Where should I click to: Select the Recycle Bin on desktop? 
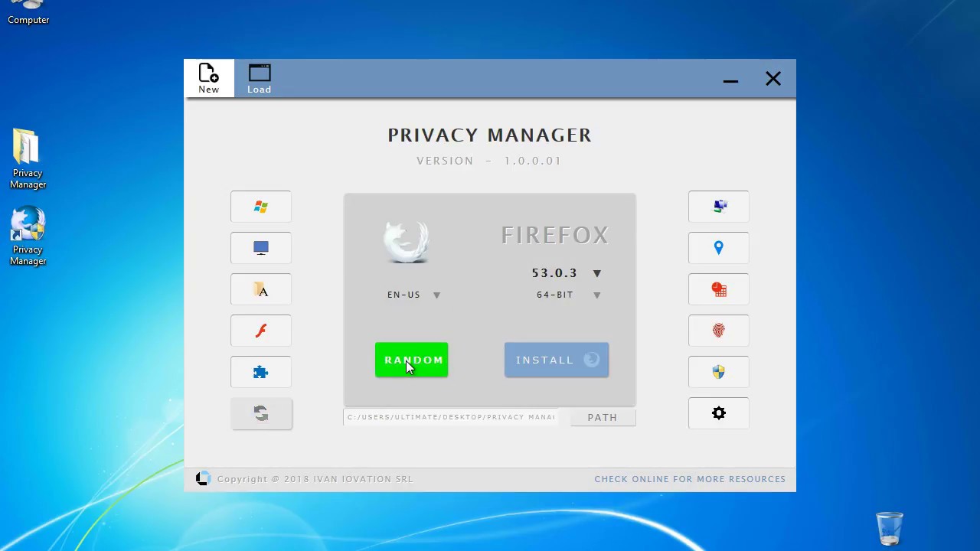pyautogui.click(x=890, y=528)
